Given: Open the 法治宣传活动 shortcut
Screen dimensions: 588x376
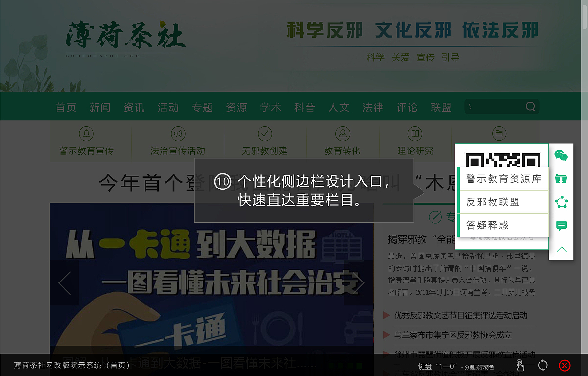Looking at the screenshot, I should tap(178, 151).
